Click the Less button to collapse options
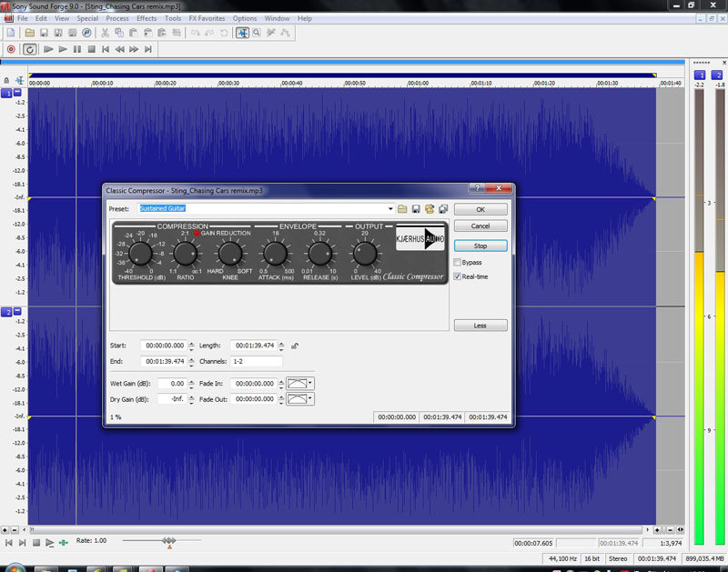 [x=480, y=325]
